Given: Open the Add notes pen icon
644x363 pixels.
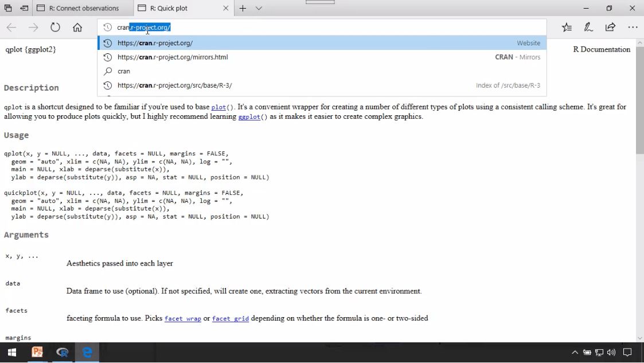Looking at the screenshot, I should (588, 28).
